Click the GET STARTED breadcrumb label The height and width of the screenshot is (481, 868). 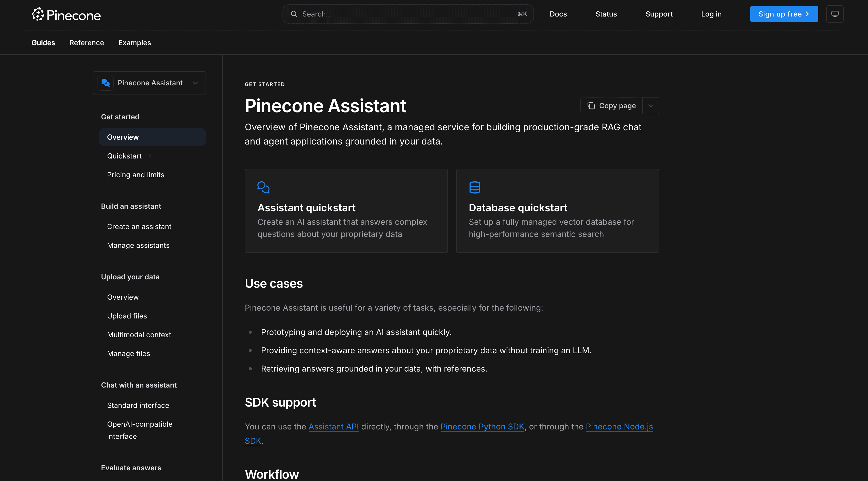[x=265, y=84]
